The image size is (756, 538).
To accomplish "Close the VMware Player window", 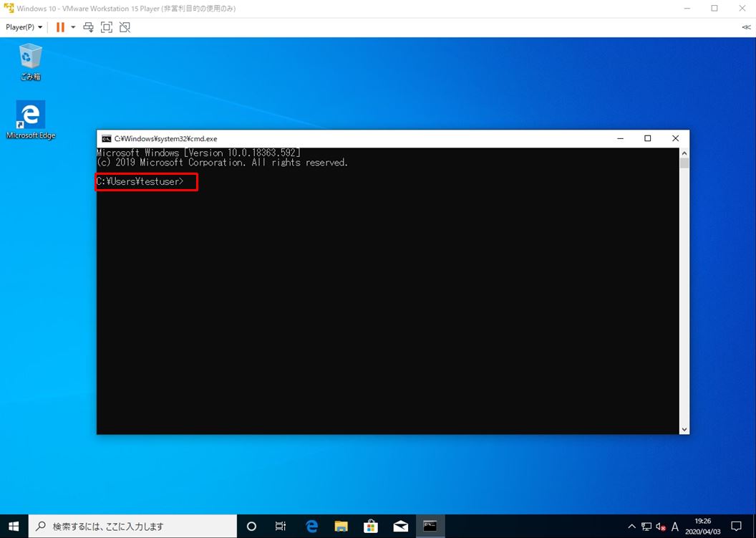I will [742, 8].
